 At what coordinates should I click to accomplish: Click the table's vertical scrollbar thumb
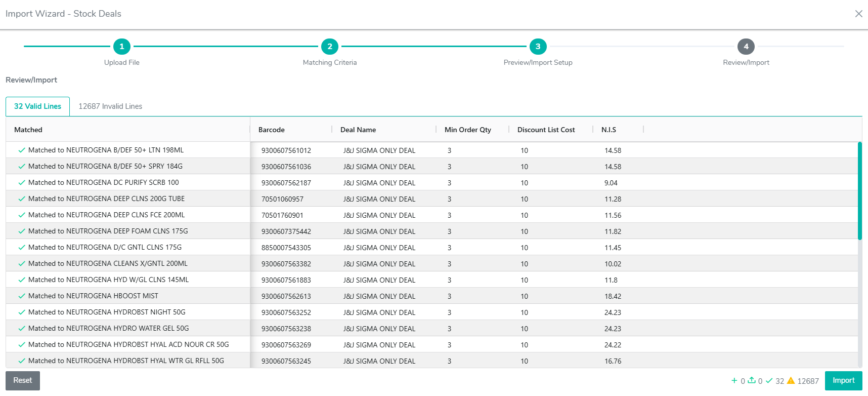click(x=859, y=190)
